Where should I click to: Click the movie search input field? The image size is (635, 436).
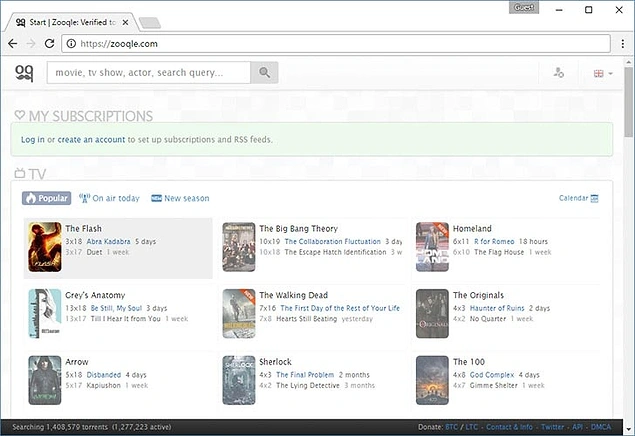[149, 72]
